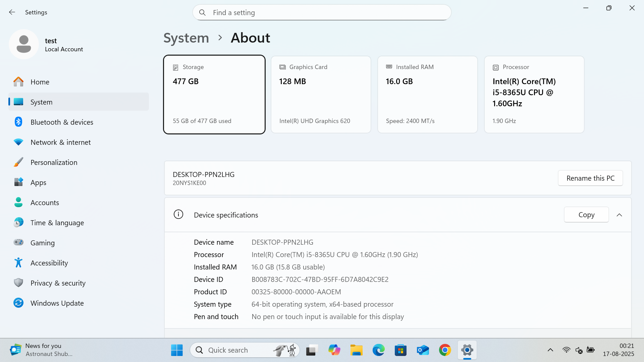Go to Network & internet settings

tap(60, 142)
